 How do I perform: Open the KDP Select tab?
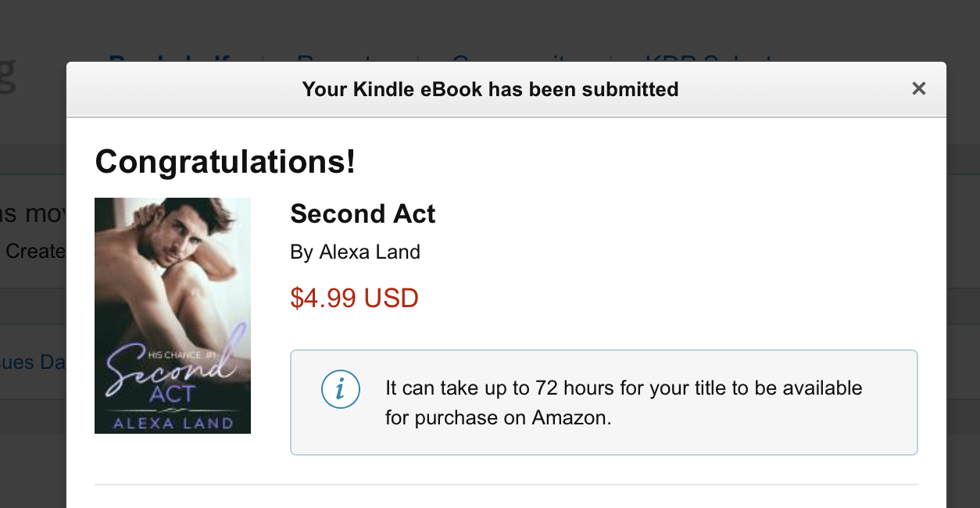707,58
